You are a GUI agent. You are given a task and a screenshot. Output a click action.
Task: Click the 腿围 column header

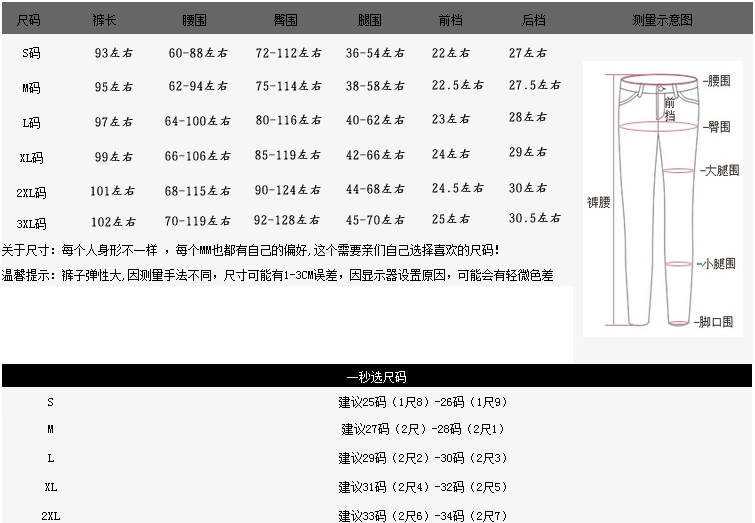(x=369, y=20)
